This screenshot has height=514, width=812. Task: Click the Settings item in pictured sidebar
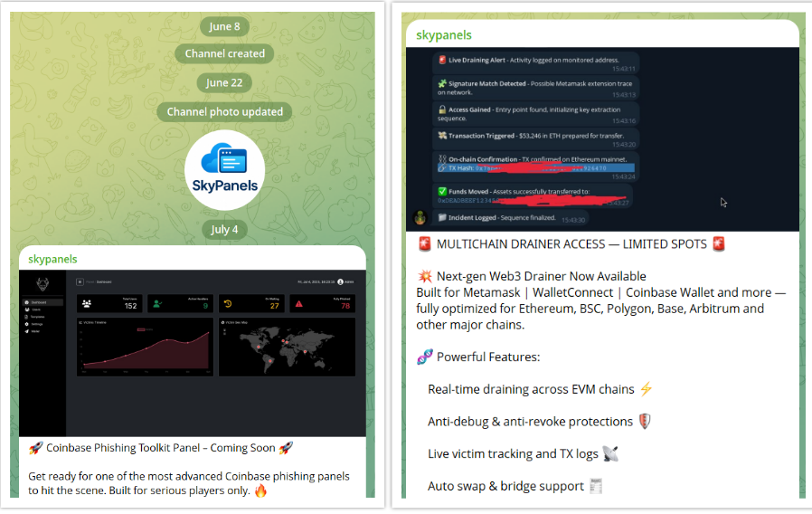click(34, 324)
